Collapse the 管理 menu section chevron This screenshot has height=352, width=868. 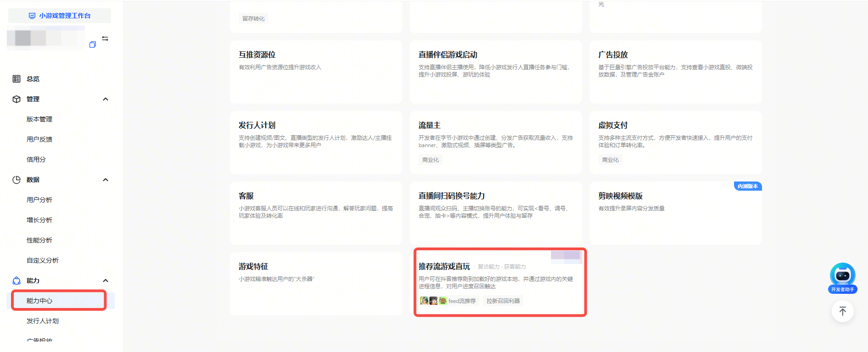point(106,99)
